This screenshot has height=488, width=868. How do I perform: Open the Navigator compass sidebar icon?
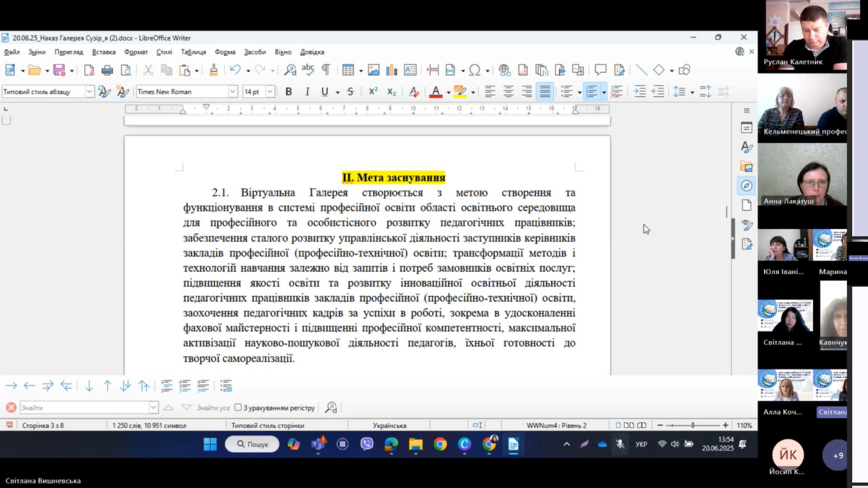746,186
